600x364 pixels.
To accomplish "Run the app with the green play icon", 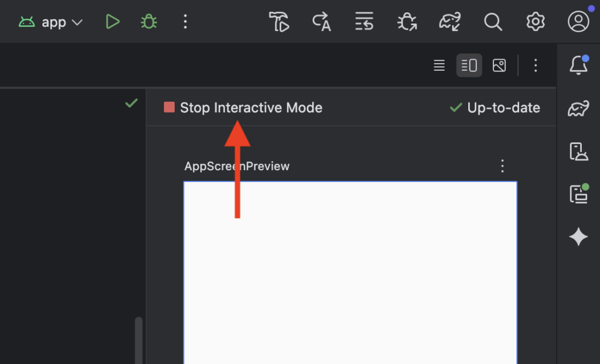I will point(112,22).
